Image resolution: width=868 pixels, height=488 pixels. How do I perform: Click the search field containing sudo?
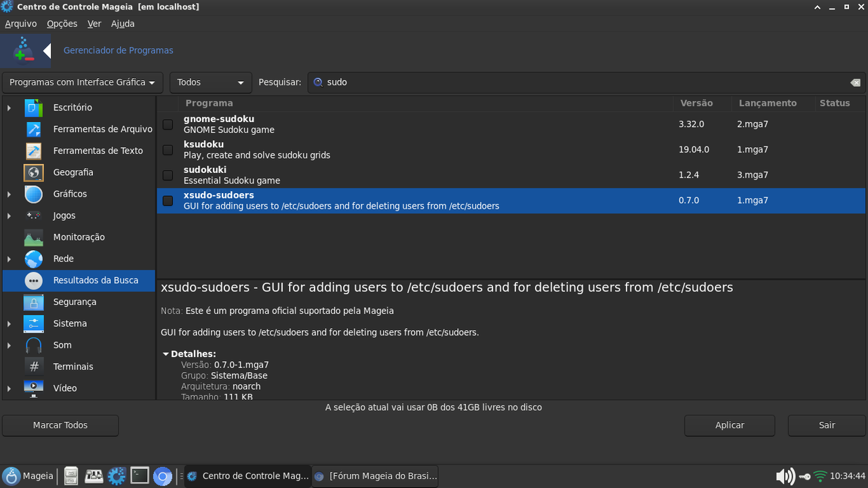(587, 83)
